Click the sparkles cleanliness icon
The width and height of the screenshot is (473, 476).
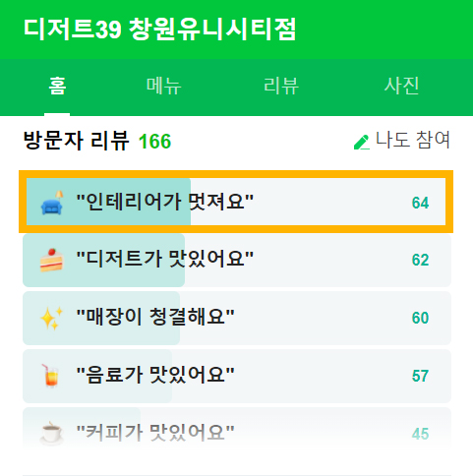51,318
